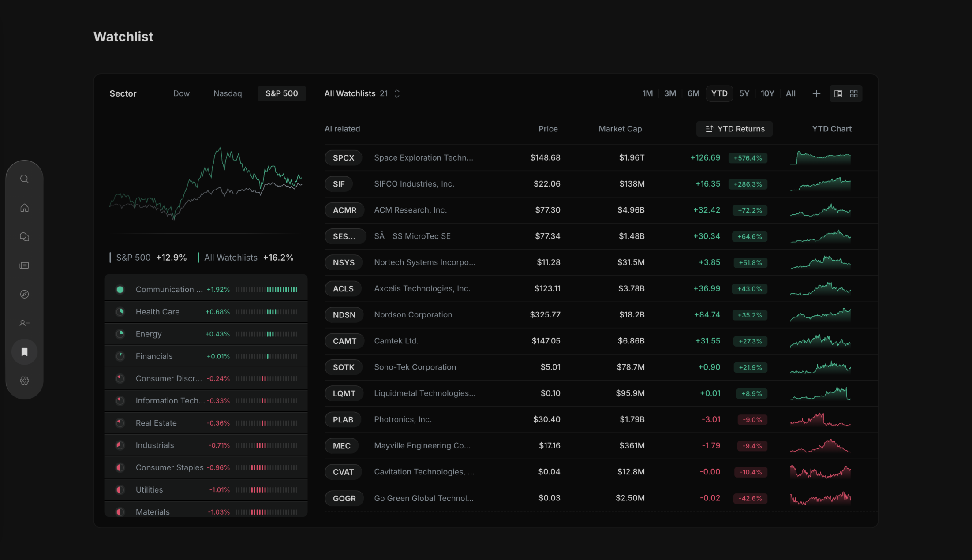Click Camtek Ltd. company name
The height and width of the screenshot is (560, 972).
pos(396,341)
